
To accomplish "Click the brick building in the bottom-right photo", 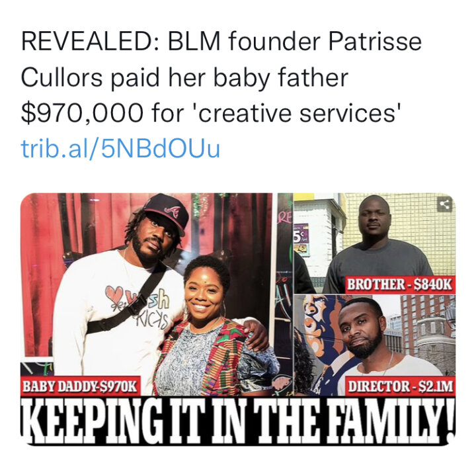I will (x=428, y=328).
